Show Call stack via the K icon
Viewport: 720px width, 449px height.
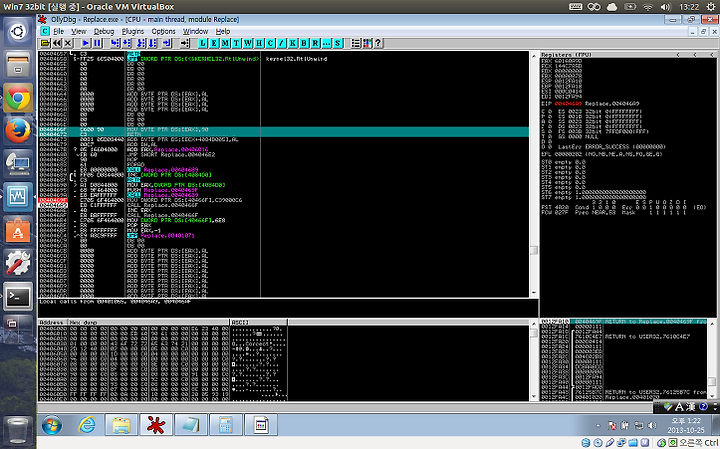(293, 43)
